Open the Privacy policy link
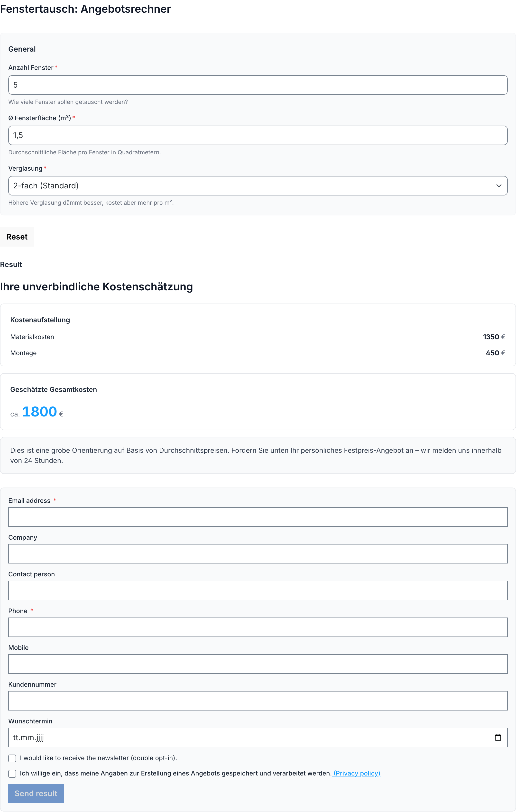This screenshot has width=516, height=812. pyautogui.click(x=357, y=773)
